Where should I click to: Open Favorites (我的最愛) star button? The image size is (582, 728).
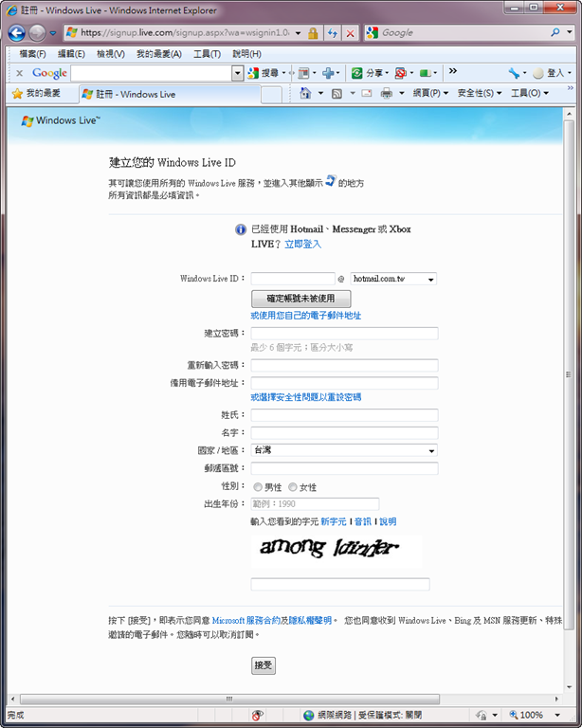pos(36,93)
